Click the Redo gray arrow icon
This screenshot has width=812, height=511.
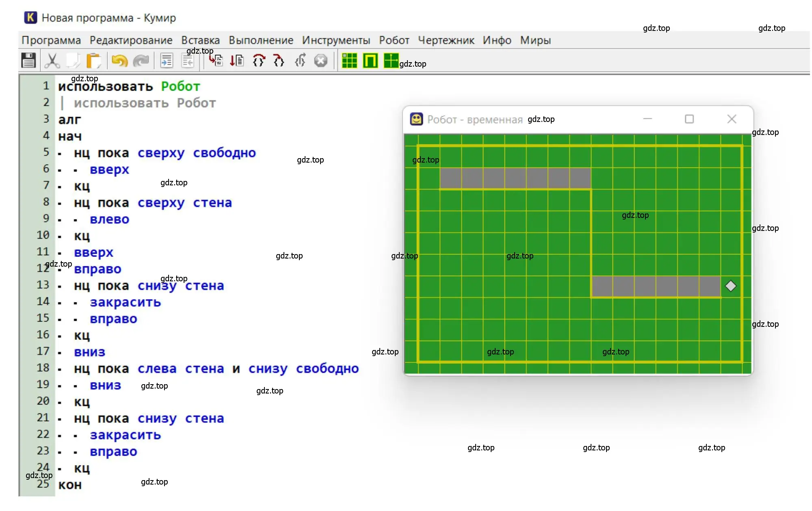[141, 61]
